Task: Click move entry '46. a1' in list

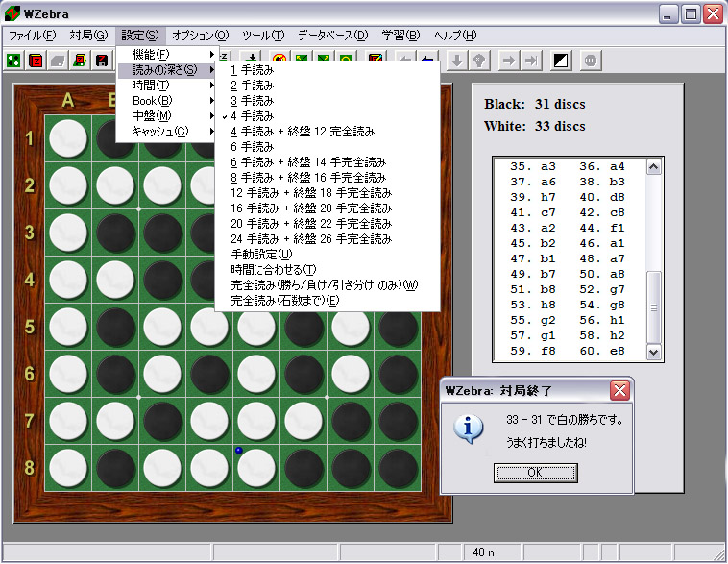Action: (602, 243)
